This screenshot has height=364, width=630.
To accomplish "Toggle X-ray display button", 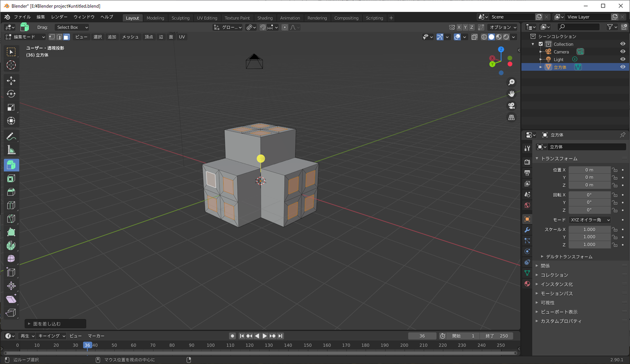I will point(474,37).
